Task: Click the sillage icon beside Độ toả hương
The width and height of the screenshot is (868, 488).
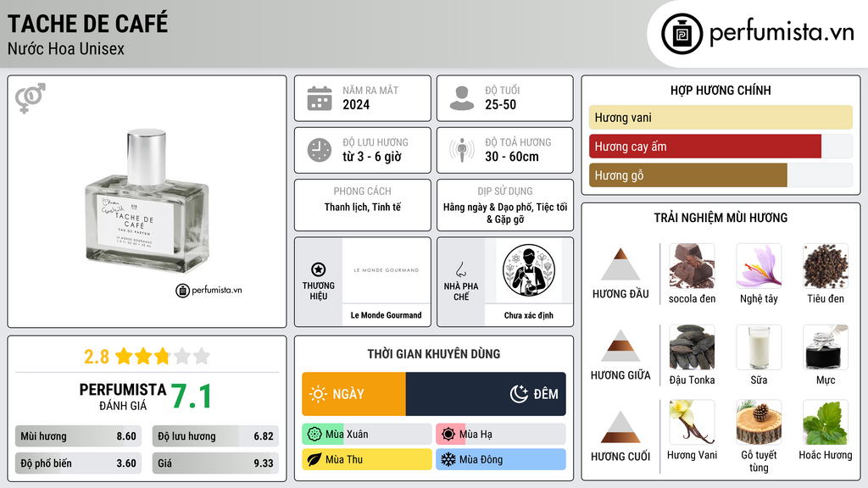Action: tap(462, 150)
